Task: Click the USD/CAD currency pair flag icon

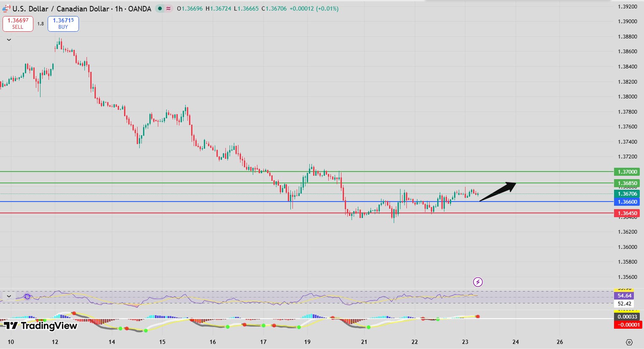Action: (x=5, y=8)
